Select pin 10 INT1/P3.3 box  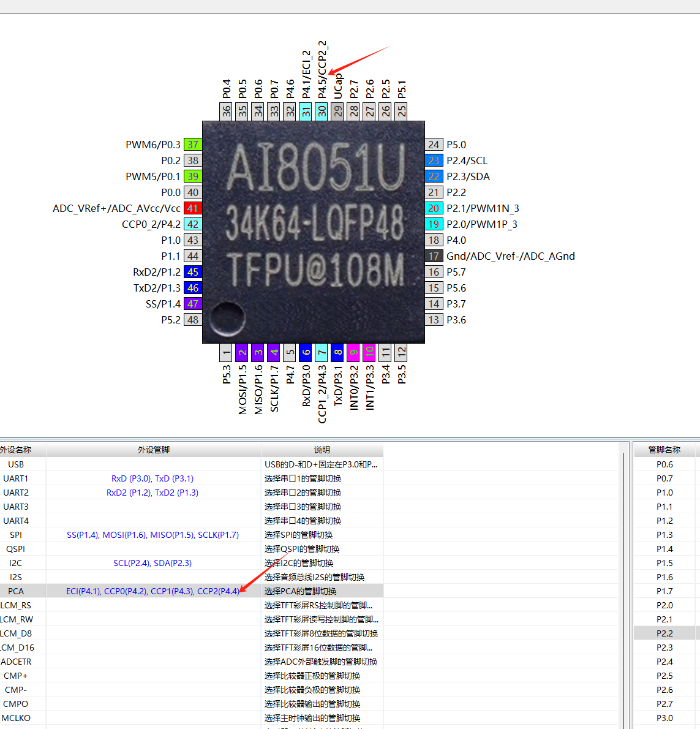click(x=369, y=352)
